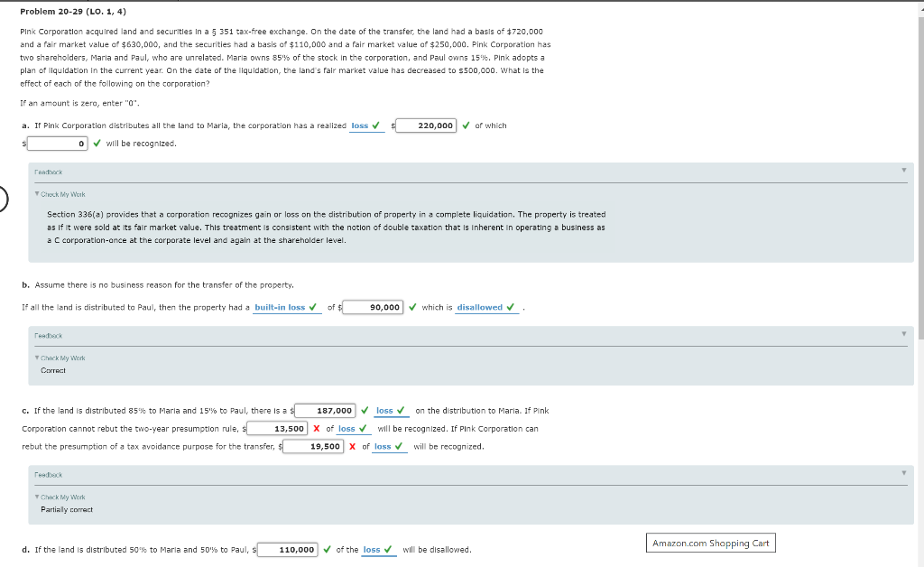Click the green checkmark beside 187,000
Viewport: 924px width, 567px height.
click(x=365, y=410)
